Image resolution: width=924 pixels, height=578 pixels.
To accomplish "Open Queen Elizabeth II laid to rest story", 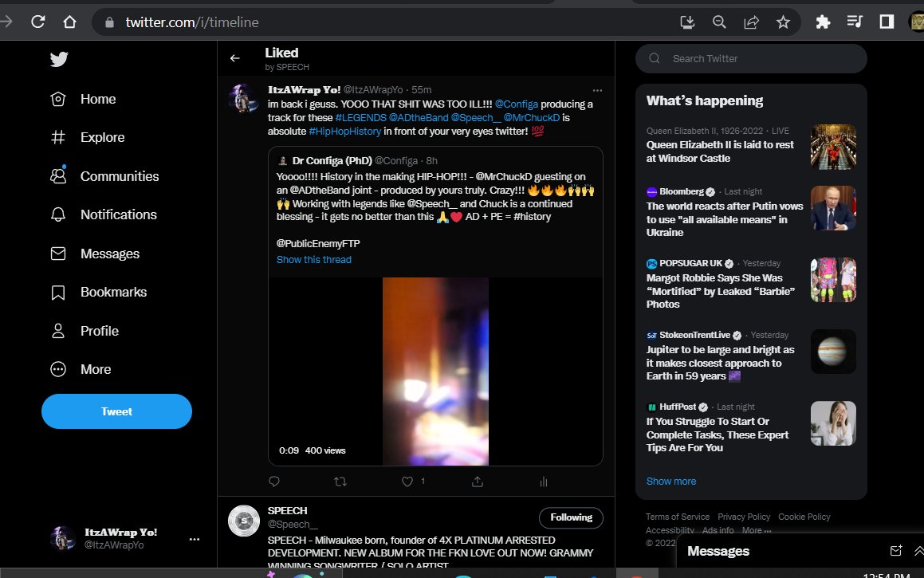I will [x=720, y=151].
